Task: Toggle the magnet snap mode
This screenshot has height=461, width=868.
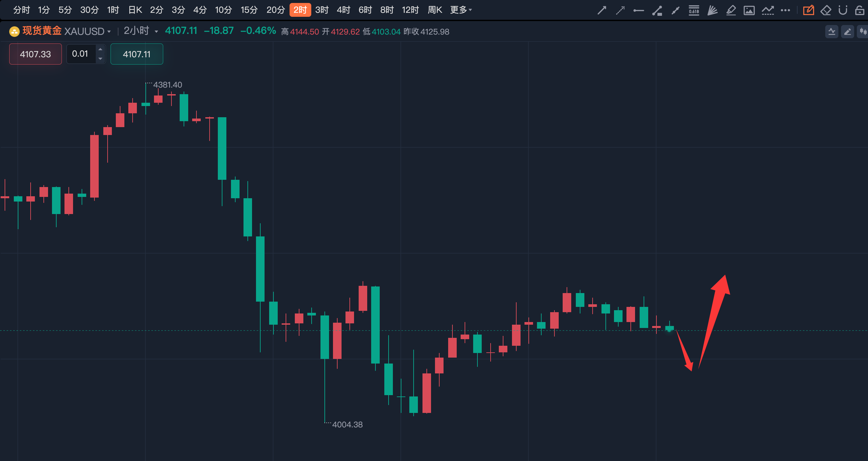Action: click(843, 11)
